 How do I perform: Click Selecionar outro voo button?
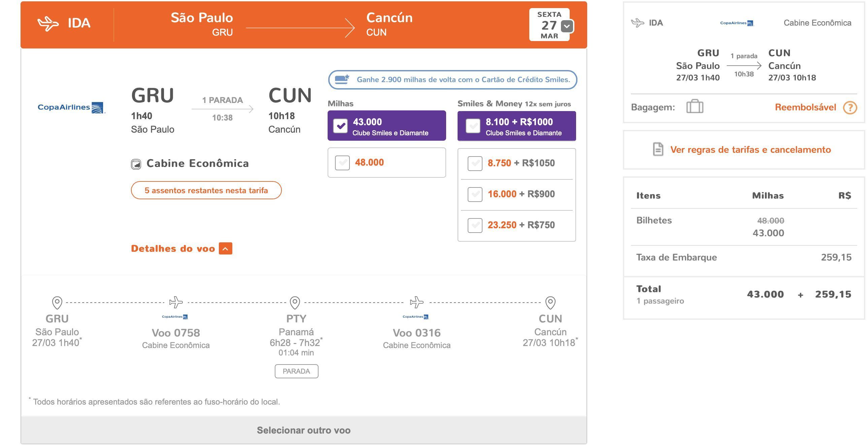click(304, 430)
